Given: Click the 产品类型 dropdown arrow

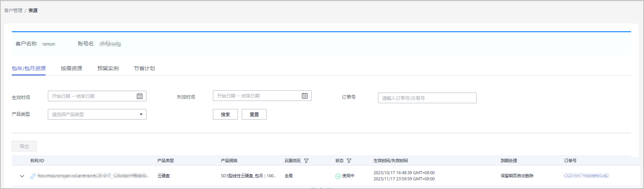Looking at the screenshot, I should click(x=141, y=114).
